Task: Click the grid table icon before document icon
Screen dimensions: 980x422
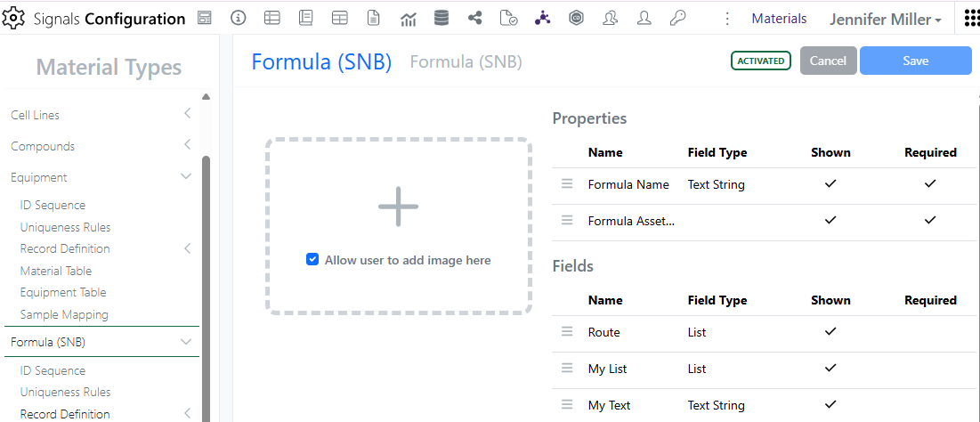Action: coord(339,18)
